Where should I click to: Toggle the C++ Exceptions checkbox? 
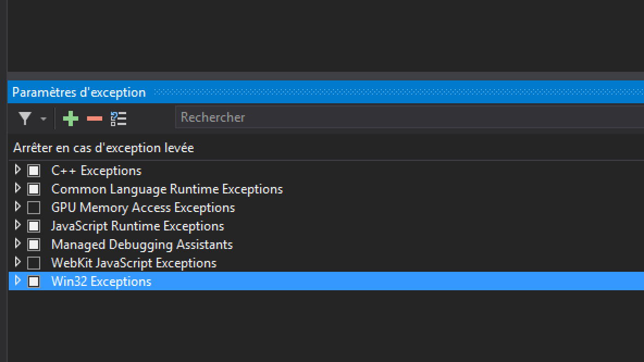(34, 171)
